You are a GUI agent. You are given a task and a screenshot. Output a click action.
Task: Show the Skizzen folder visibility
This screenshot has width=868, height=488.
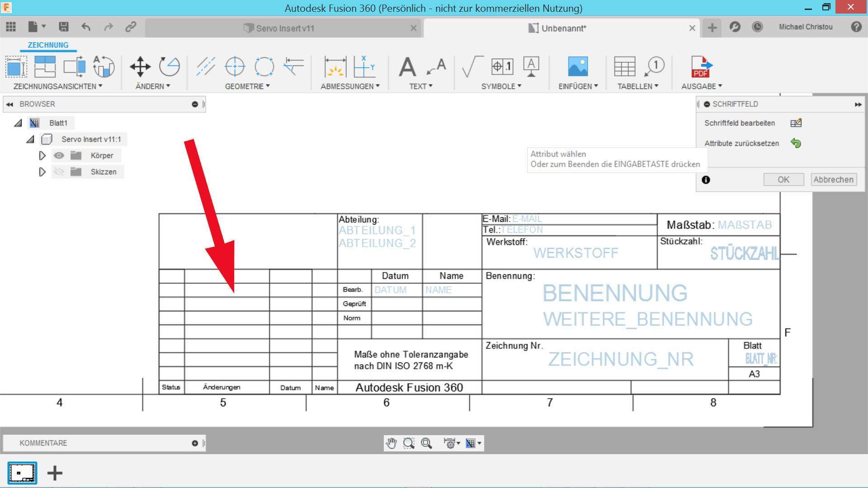[x=59, y=172]
